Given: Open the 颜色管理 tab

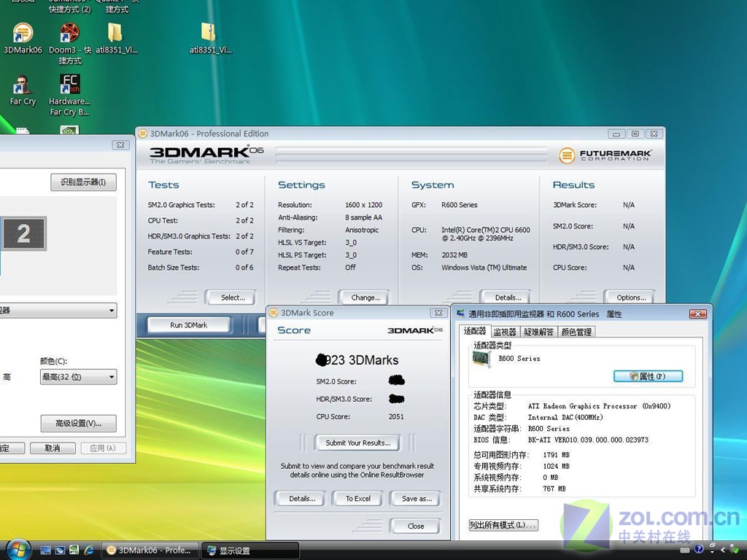Looking at the screenshot, I should tap(576, 332).
